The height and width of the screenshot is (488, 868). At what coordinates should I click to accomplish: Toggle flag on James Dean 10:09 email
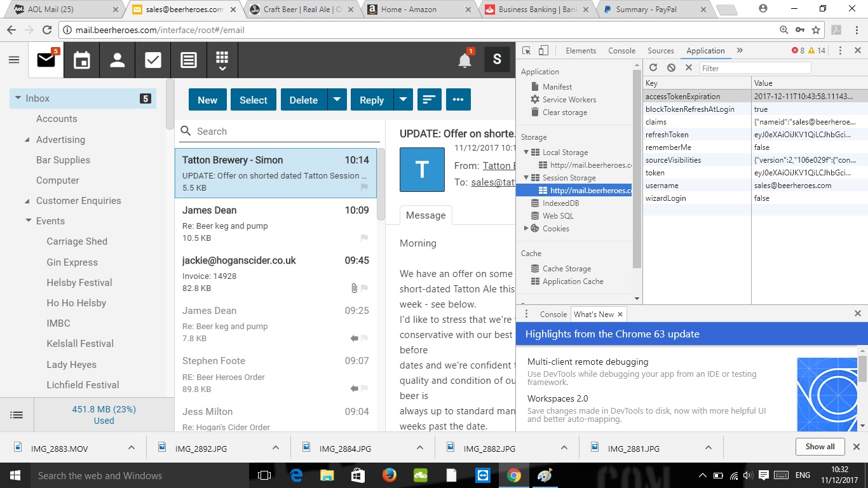pyautogui.click(x=364, y=238)
